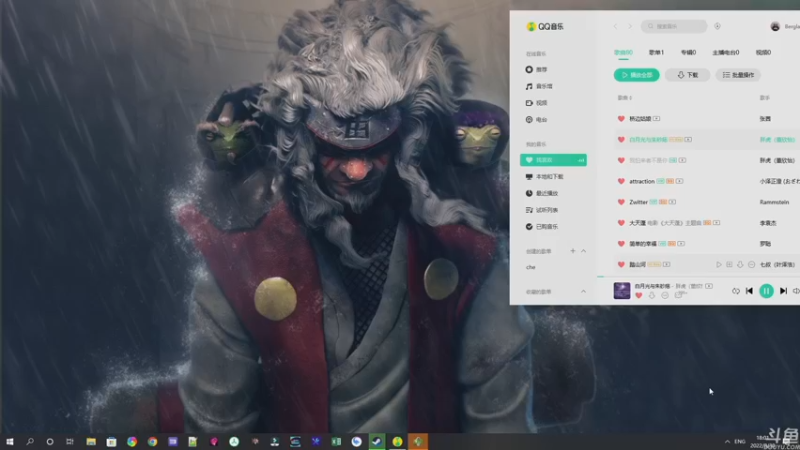Switch to the 视频0 tab
The image size is (800, 450).
763,53
